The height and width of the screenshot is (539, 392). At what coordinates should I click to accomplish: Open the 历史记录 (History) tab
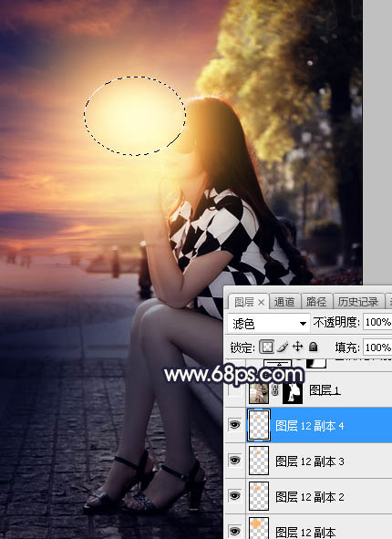point(358,302)
